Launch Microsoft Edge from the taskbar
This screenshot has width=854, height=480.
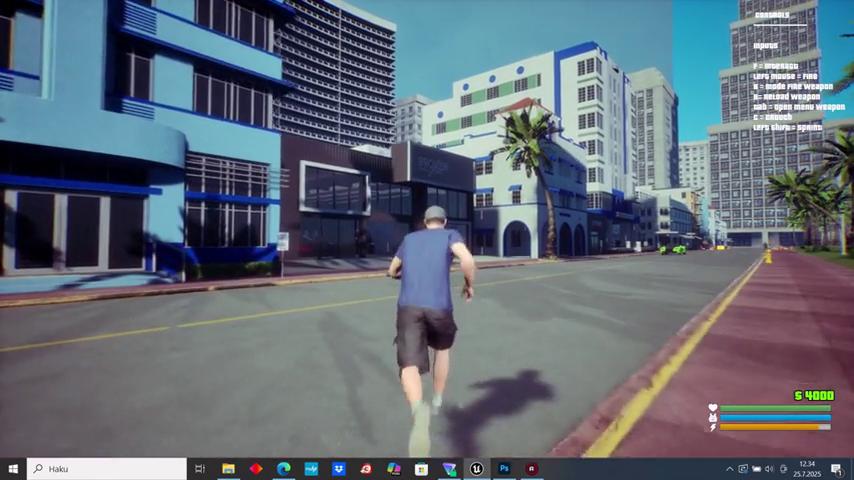tap(284, 469)
